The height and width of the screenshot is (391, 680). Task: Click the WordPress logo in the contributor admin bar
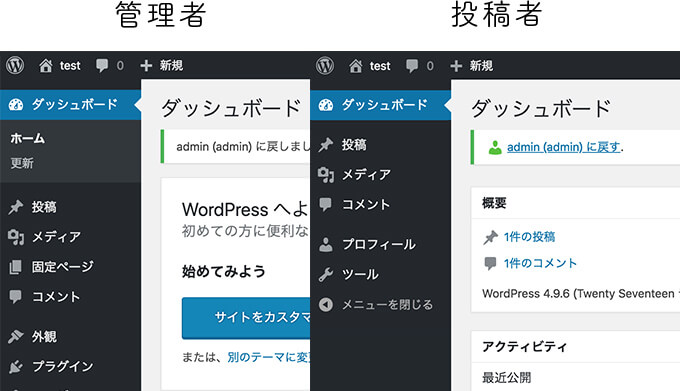click(325, 66)
